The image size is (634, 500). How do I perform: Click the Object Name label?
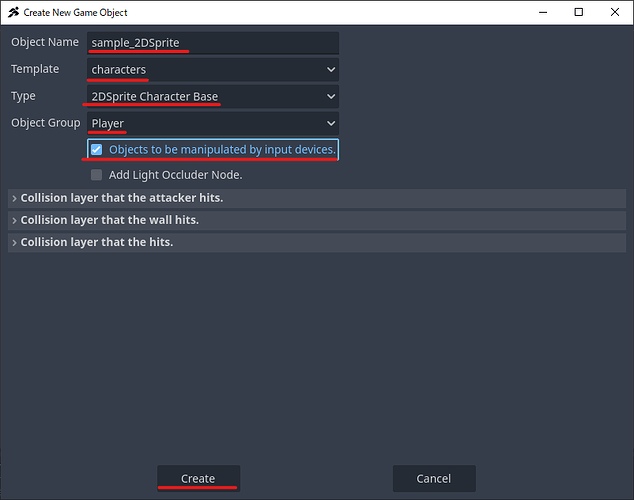click(44, 43)
